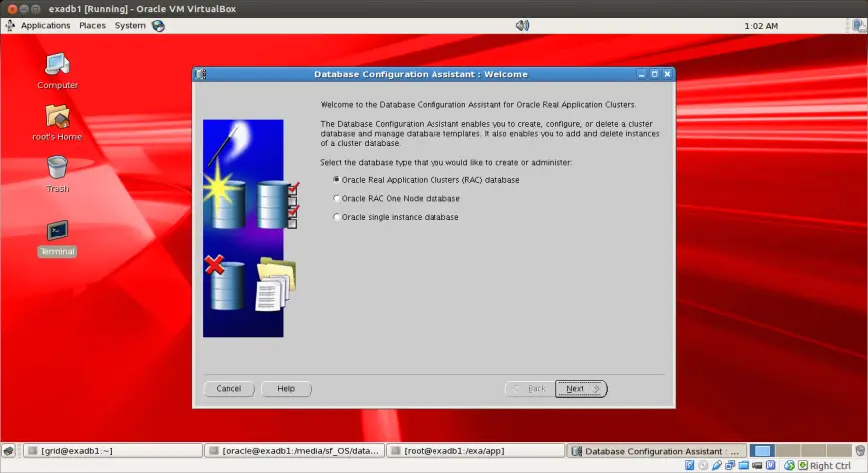Switch to oracle@exadb1 terminal in taskbar
Viewport: 868px width, 473px height.
294,451
